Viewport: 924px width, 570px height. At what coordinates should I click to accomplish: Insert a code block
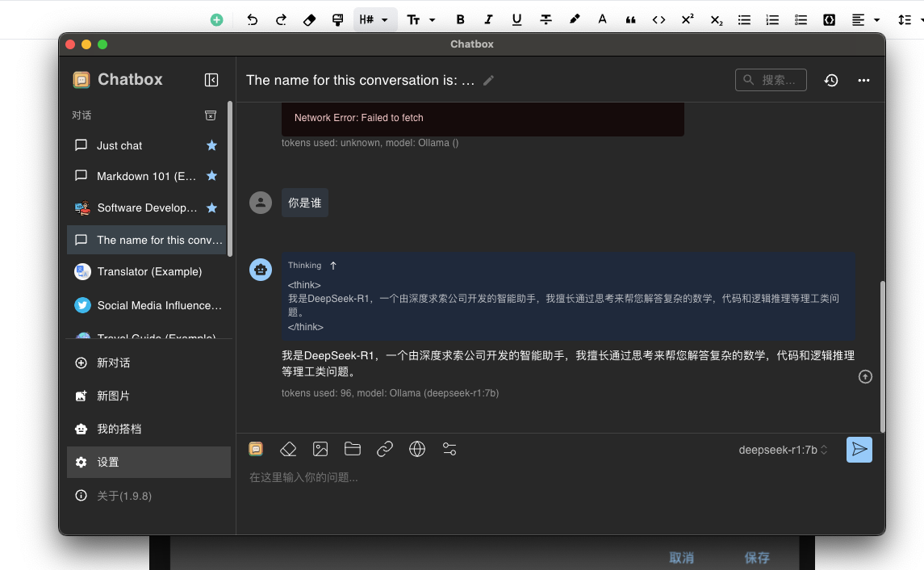(829, 20)
